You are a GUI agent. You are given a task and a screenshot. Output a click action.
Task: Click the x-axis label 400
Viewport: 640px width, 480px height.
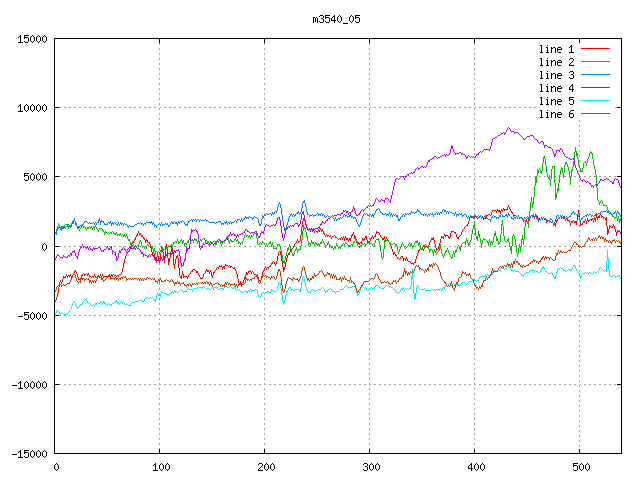pos(476,467)
